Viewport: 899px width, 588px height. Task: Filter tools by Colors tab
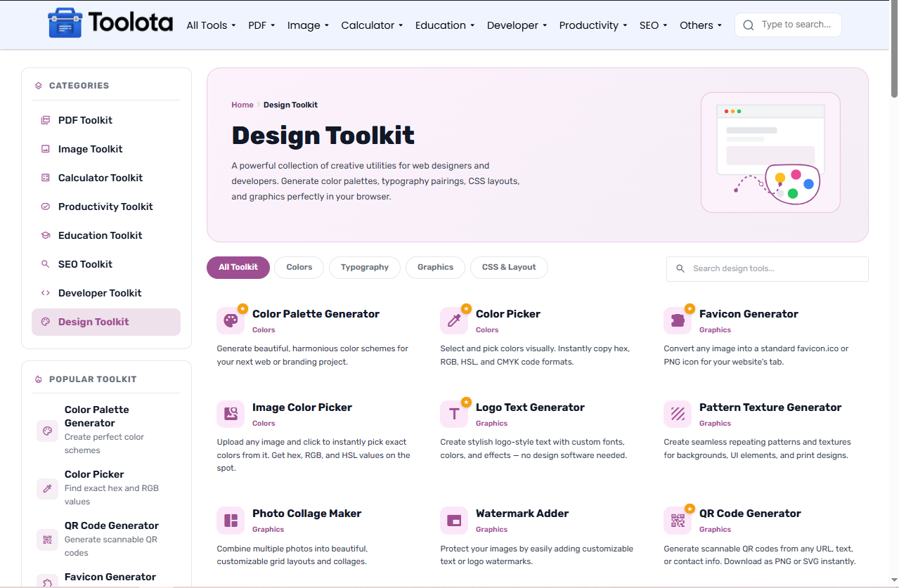pyautogui.click(x=299, y=268)
